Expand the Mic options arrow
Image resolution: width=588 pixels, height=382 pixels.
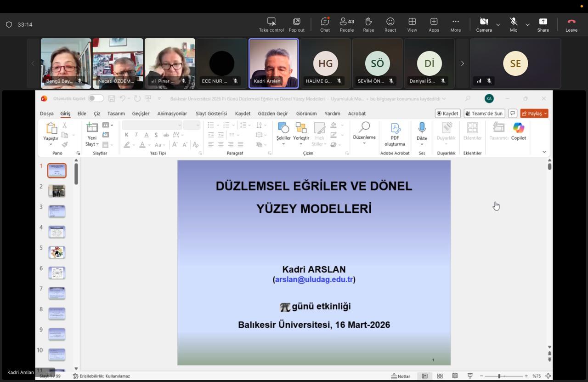point(527,24)
